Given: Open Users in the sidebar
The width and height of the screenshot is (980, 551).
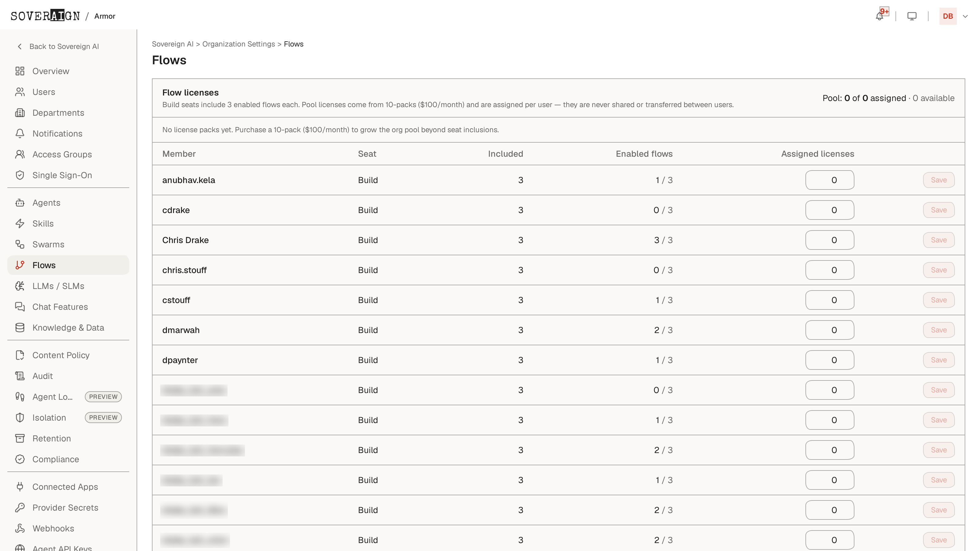Looking at the screenshot, I should pyautogui.click(x=68, y=92).
